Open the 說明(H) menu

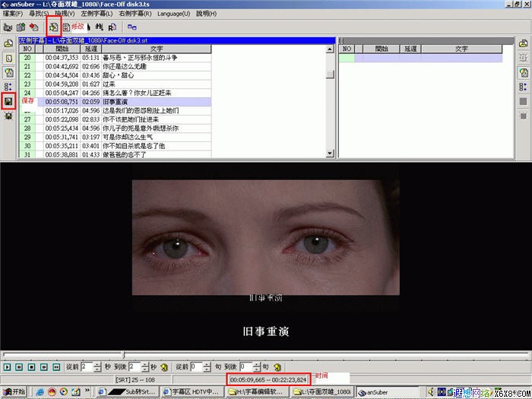[x=206, y=14]
